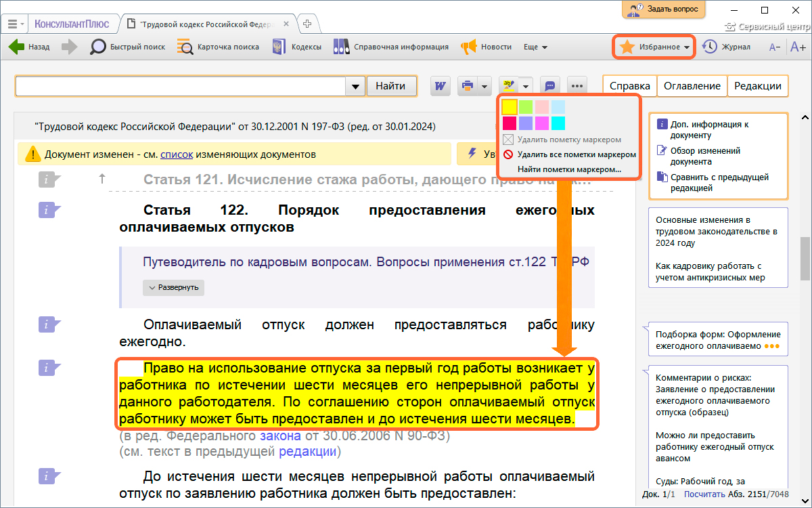Open the Новости news section
812x508 pixels.
pos(487,47)
